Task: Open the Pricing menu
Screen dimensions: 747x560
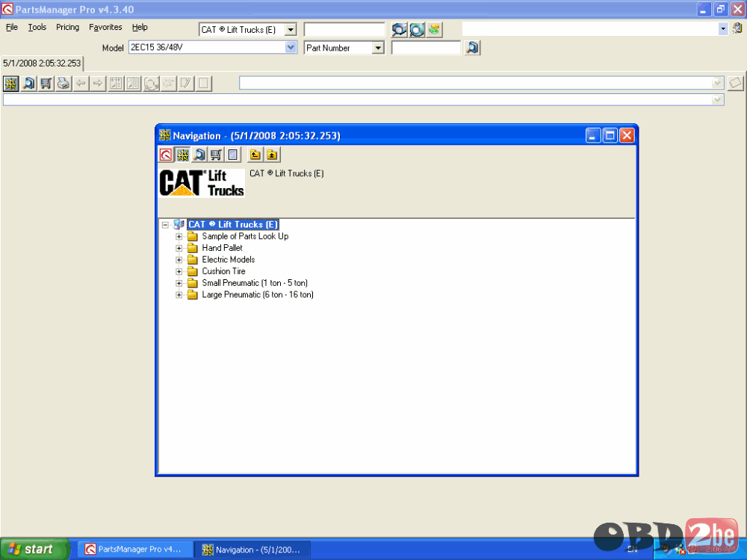Action: click(x=68, y=27)
